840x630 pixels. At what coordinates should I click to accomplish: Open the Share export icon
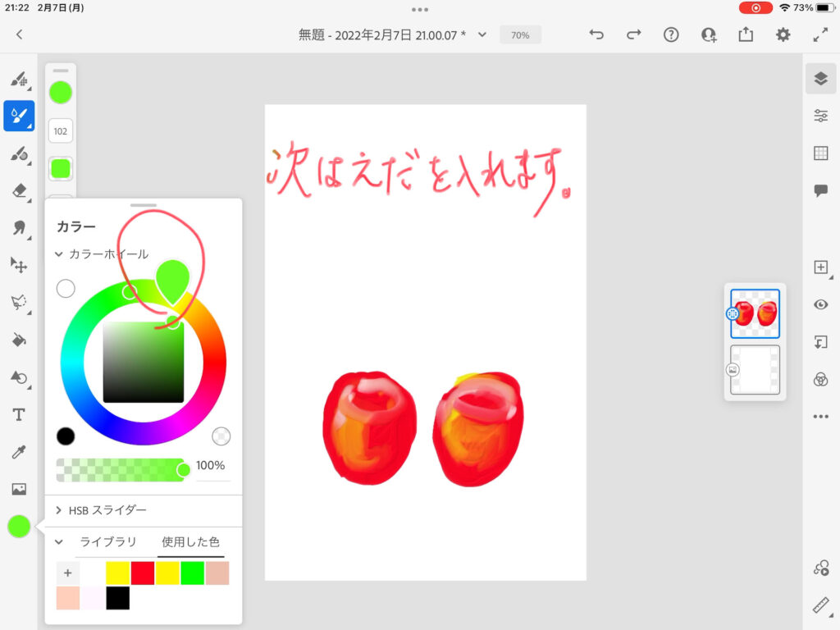pyautogui.click(x=746, y=34)
